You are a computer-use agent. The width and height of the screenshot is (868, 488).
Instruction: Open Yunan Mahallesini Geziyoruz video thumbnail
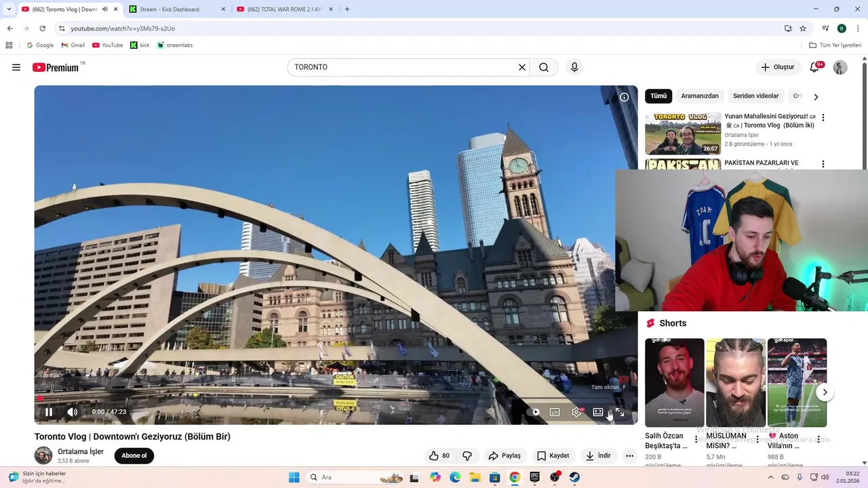[x=683, y=134]
